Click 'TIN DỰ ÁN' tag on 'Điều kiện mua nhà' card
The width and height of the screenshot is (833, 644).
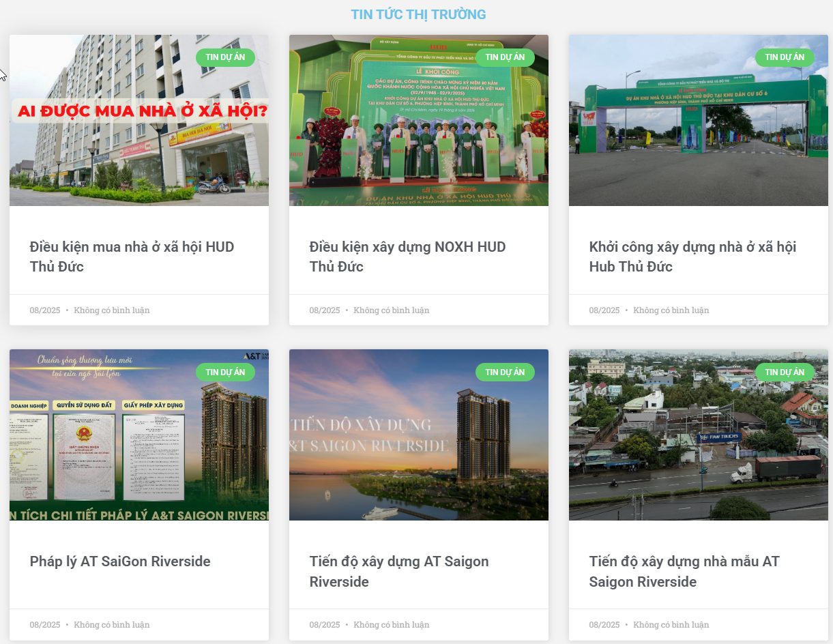click(225, 57)
